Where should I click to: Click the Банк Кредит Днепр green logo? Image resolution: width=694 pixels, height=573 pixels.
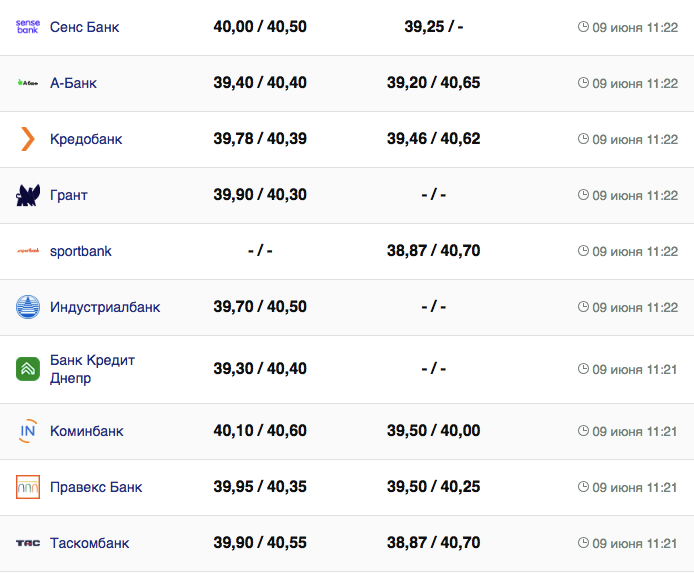pos(28,369)
